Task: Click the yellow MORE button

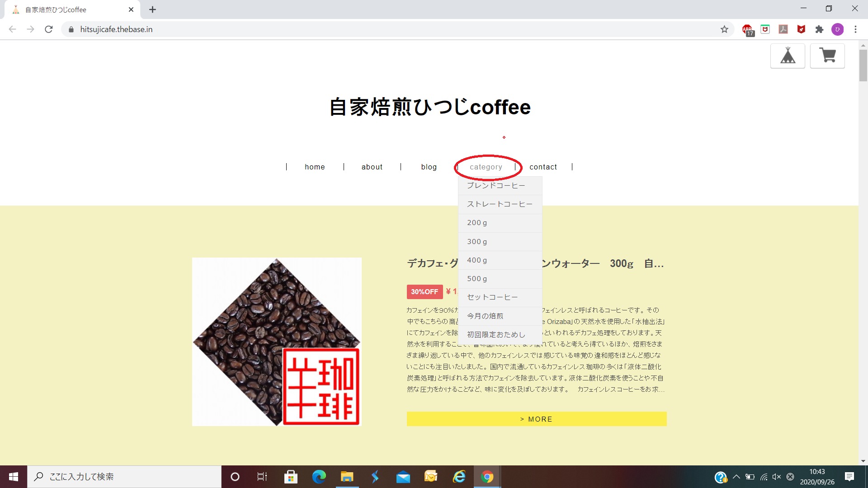Action: click(x=536, y=419)
